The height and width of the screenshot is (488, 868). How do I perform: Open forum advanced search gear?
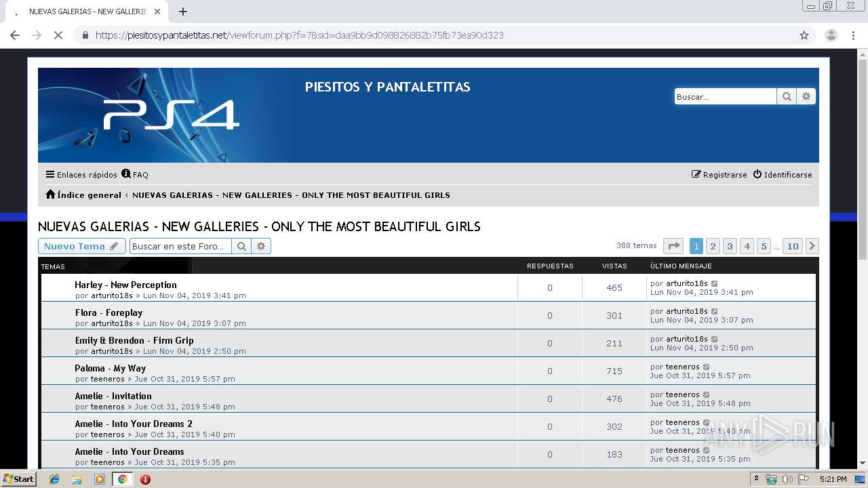pyautogui.click(x=261, y=247)
